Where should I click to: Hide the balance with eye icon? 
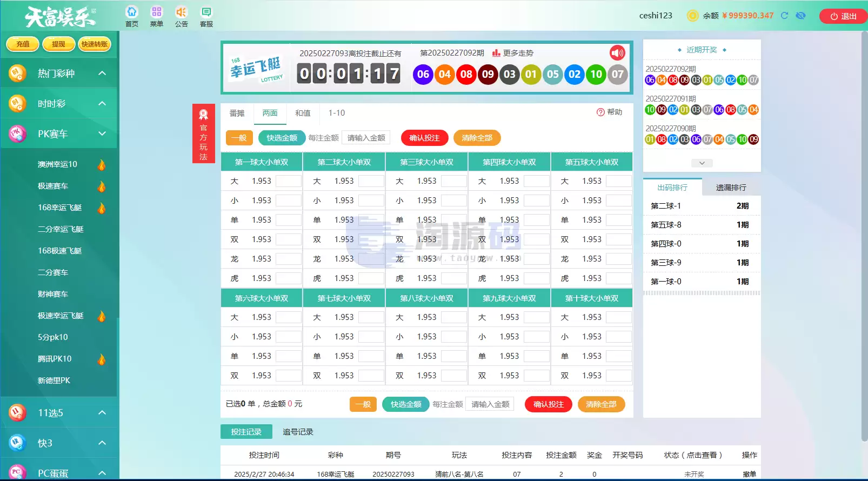[801, 16]
